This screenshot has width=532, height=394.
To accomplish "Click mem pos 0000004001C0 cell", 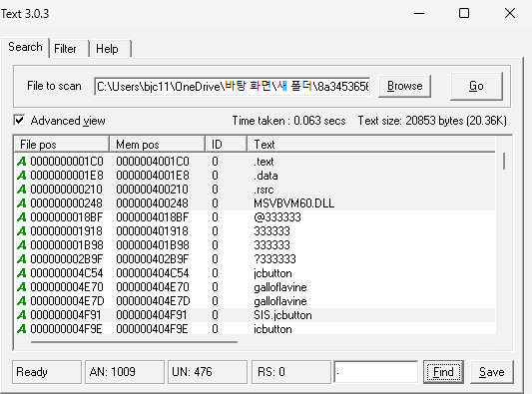I will (153, 162).
